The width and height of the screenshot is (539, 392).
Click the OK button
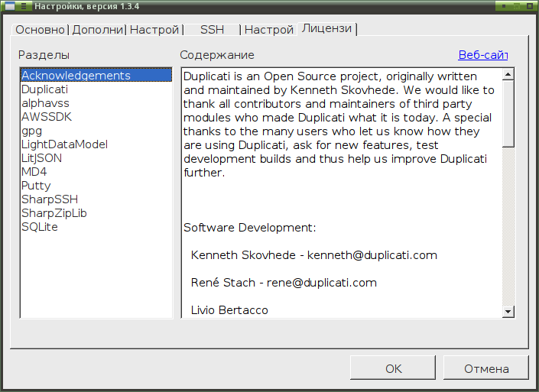coord(393,368)
